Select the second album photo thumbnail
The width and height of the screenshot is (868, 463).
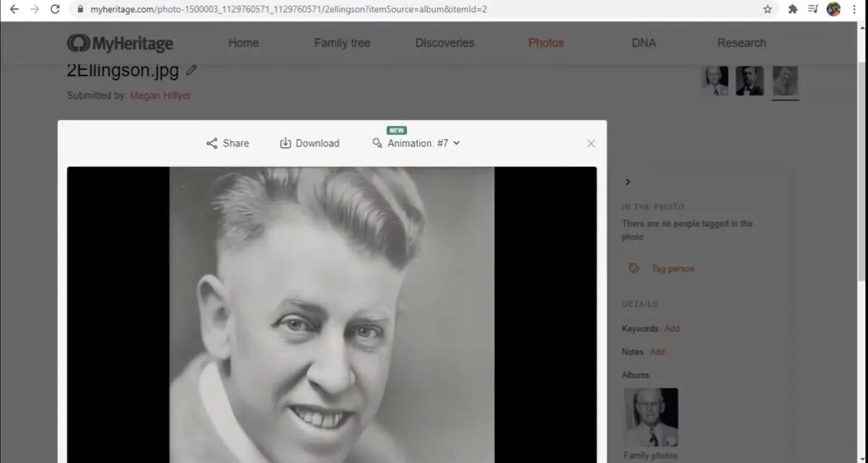click(x=749, y=80)
